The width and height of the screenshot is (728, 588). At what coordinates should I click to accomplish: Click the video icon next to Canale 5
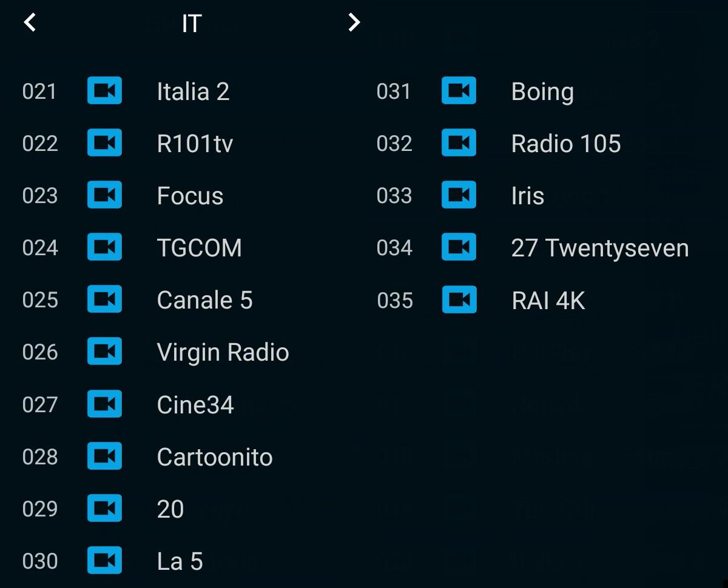pos(104,299)
